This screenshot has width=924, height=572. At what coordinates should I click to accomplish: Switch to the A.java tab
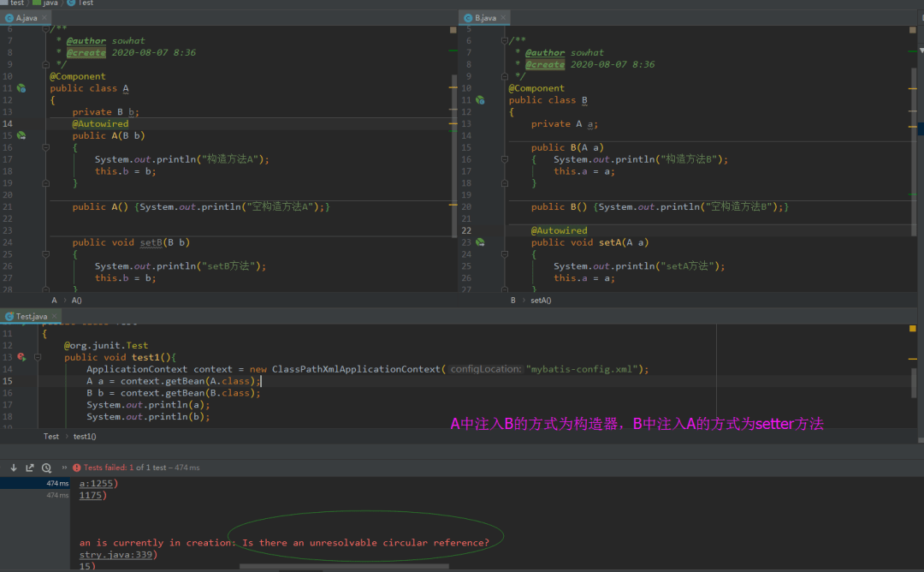point(26,18)
